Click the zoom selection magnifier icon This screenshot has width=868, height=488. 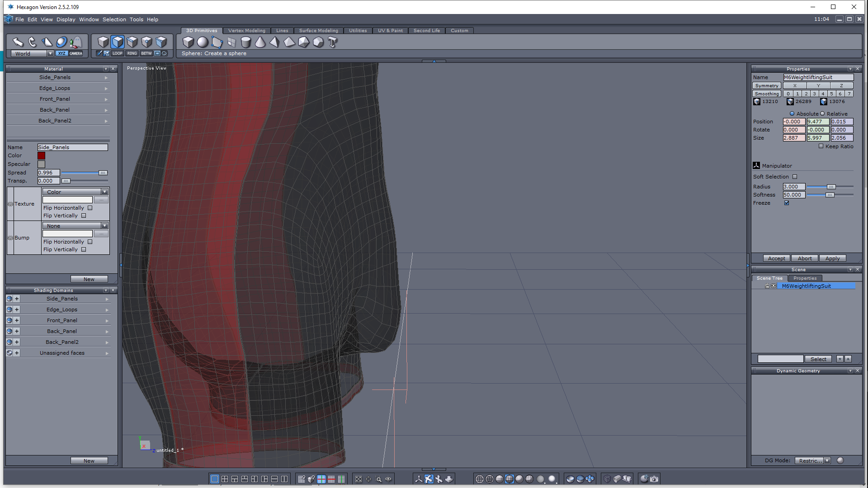tap(378, 479)
